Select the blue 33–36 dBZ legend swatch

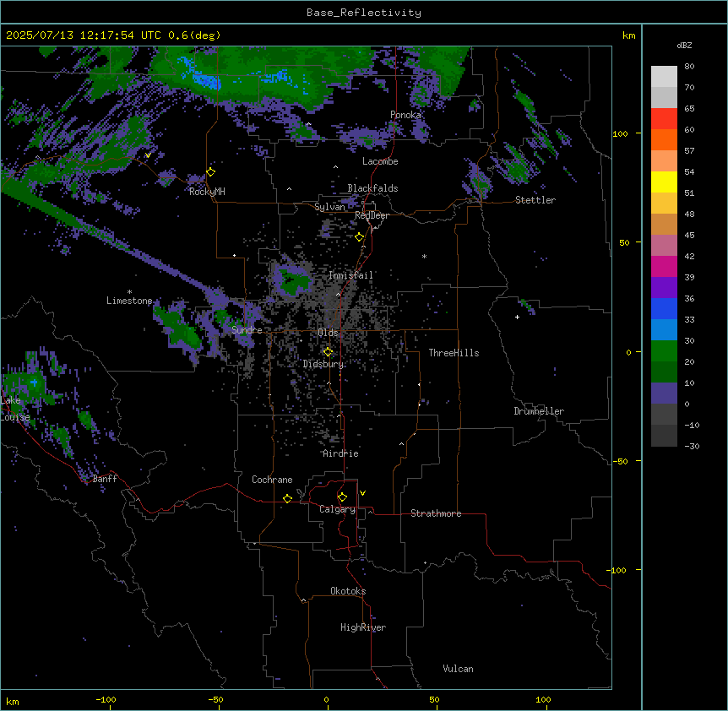(664, 308)
